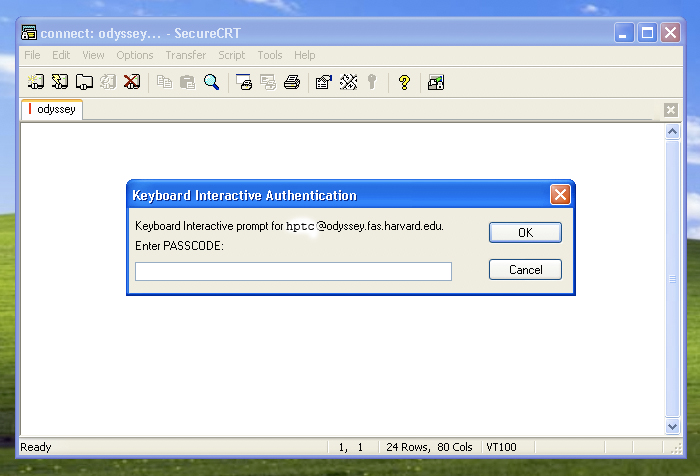Click the SecureCRT title bar application icon
The width and height of the screenshot is (700, 476).
[x=29, y=33]
